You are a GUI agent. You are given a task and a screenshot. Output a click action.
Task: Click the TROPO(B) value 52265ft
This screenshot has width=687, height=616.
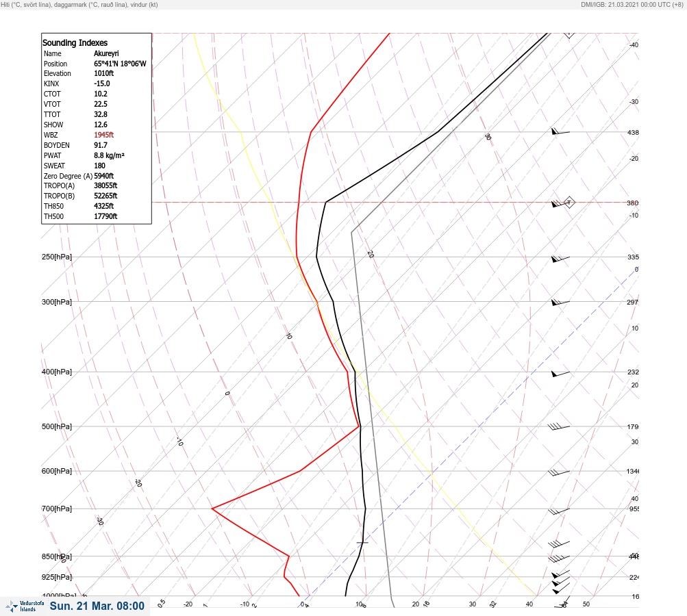(105, 196)
